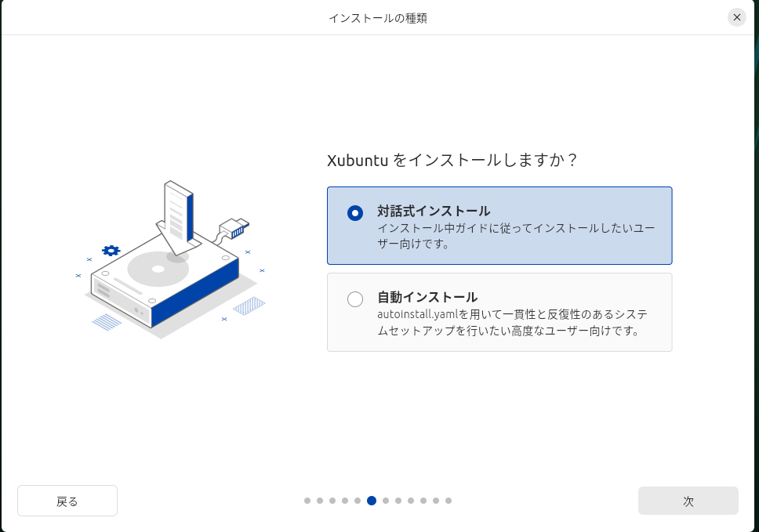Click the 対話式インストール option title text
This screenshot has height=532, width=759.
434,211
